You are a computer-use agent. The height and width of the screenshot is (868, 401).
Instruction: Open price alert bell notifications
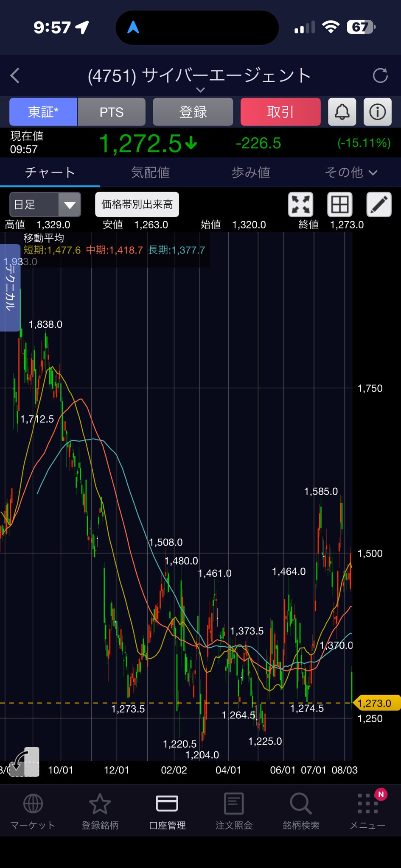point(342,112)
